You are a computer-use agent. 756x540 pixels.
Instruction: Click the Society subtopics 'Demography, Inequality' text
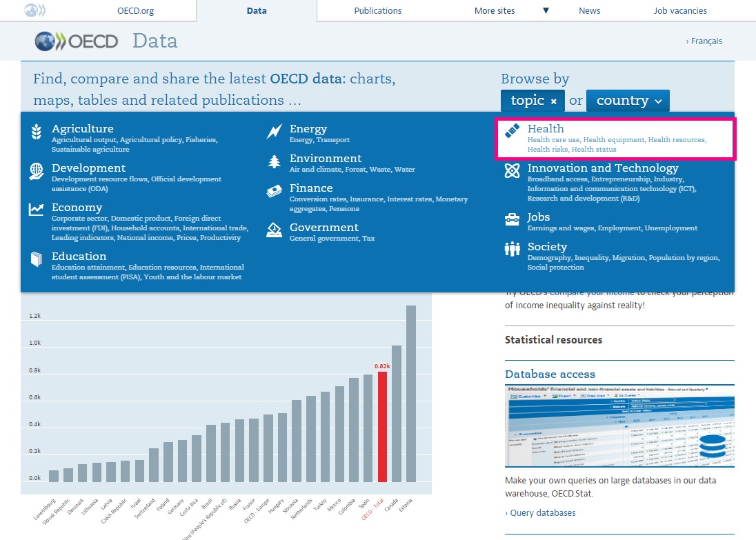pos(624,262)
